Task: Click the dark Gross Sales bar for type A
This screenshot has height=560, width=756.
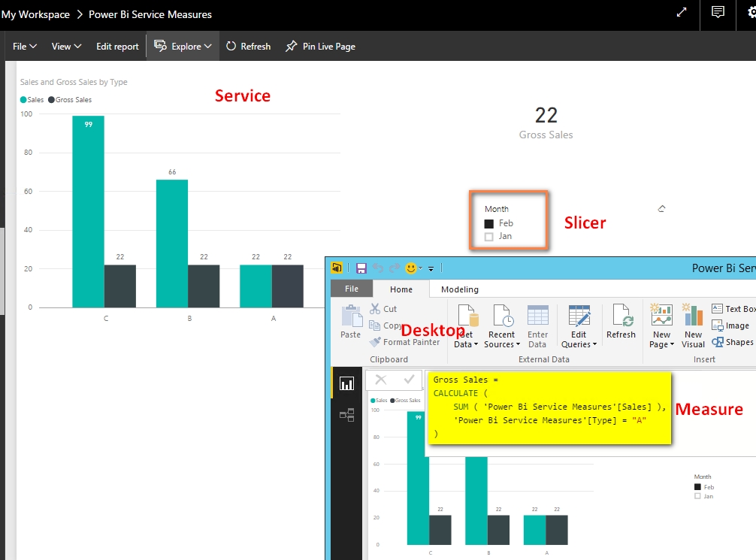Action: (287, 286)
